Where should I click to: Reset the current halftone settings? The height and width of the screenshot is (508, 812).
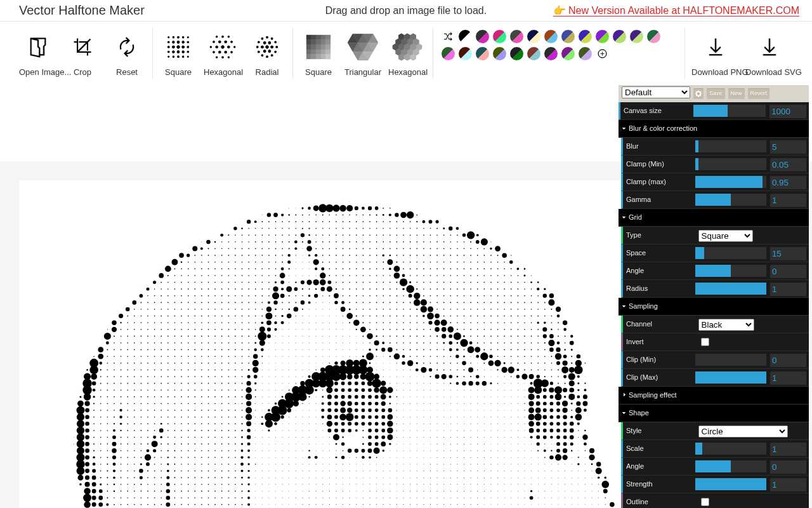click(126, 47)
